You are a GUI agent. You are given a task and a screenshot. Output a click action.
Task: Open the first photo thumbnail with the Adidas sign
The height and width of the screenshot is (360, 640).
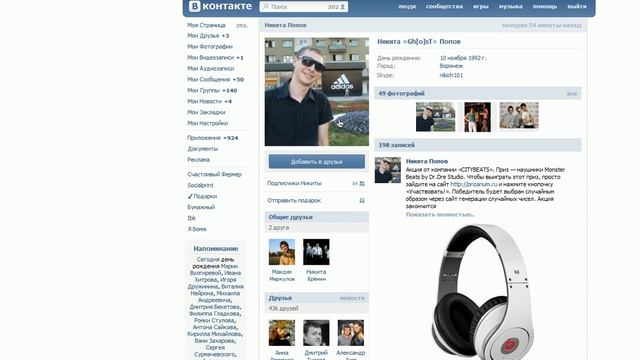coord(436,117)
